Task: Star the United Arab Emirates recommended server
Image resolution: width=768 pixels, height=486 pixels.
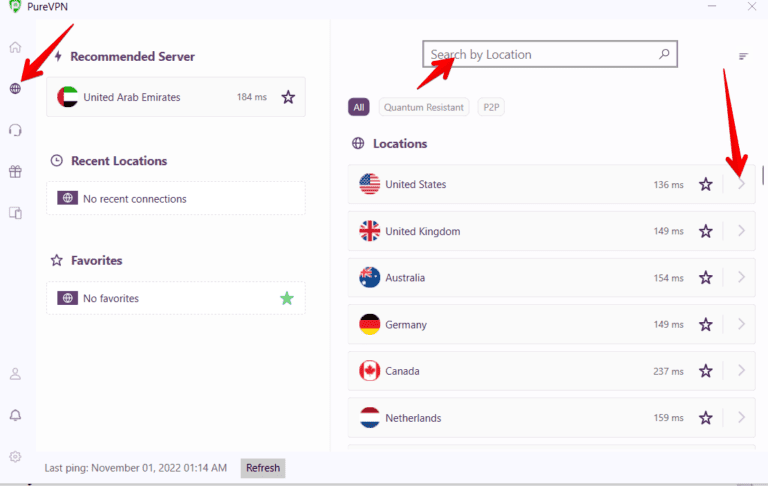Action: (288, 97)
